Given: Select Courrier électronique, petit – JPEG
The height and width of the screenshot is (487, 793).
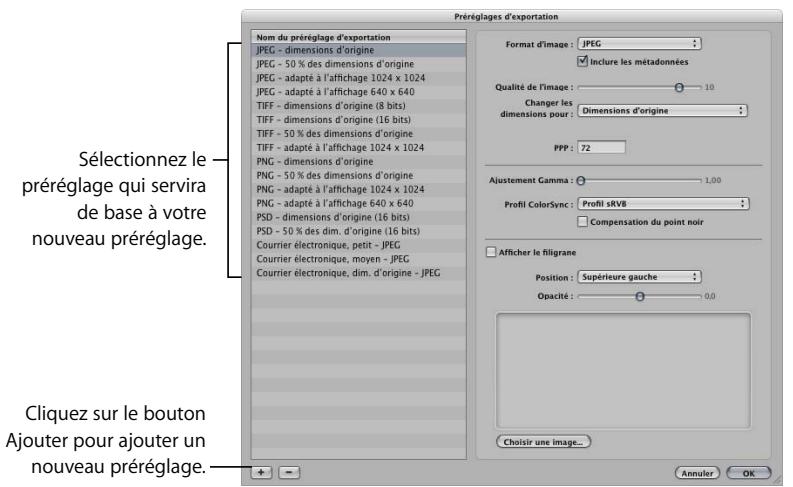Looking at the screenshot, I should coord(359,245).
